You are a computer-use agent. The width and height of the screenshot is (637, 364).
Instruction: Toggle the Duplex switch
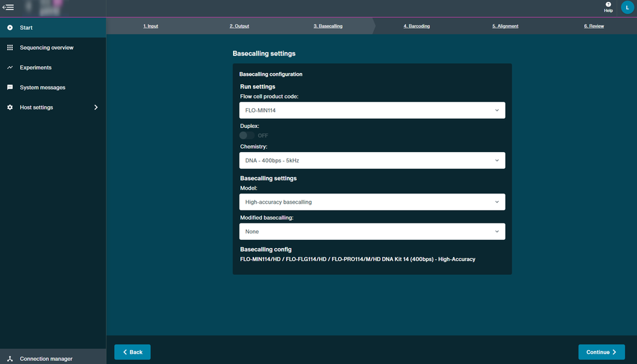pos(247,136)
